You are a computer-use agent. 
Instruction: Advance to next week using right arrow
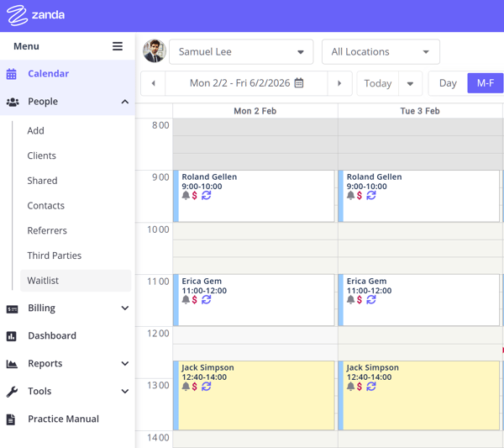tap(339, 83)
